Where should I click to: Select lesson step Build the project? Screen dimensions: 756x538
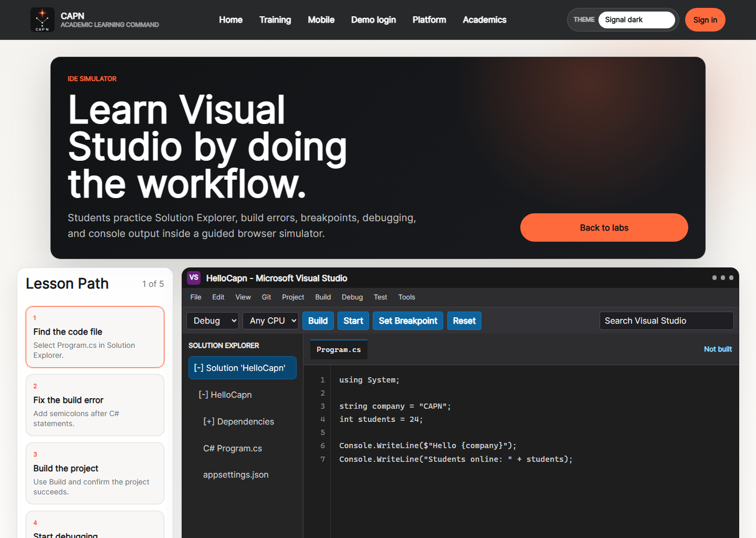coord(95,473)
